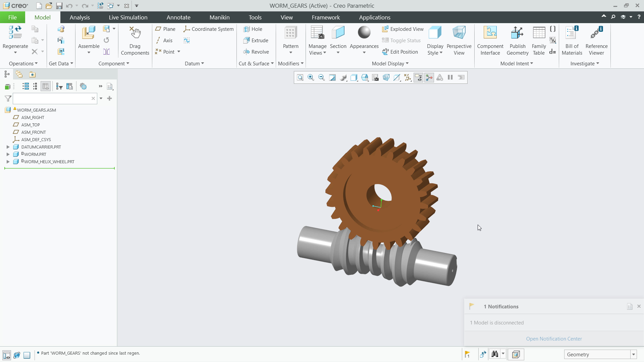Screen dimensions: 644x362
Task: Select the Hole feature tool
Action: tap(253, 29)
